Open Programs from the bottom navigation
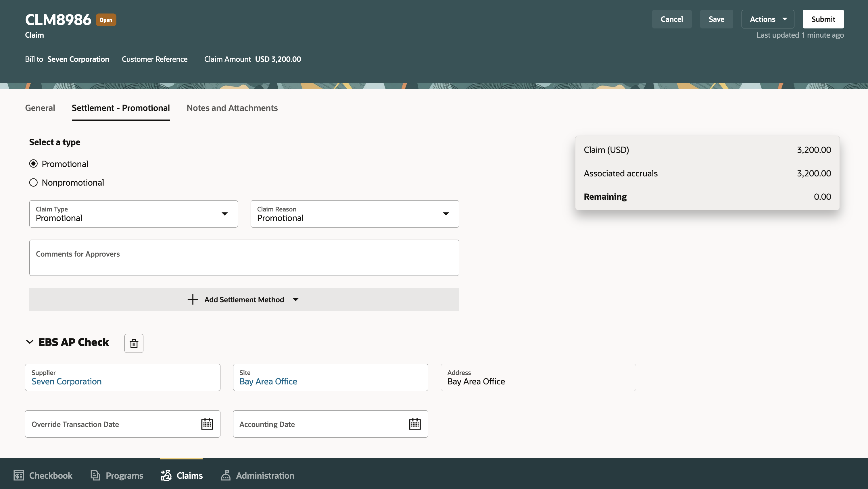The image size is (868, 489). [117, 475]
